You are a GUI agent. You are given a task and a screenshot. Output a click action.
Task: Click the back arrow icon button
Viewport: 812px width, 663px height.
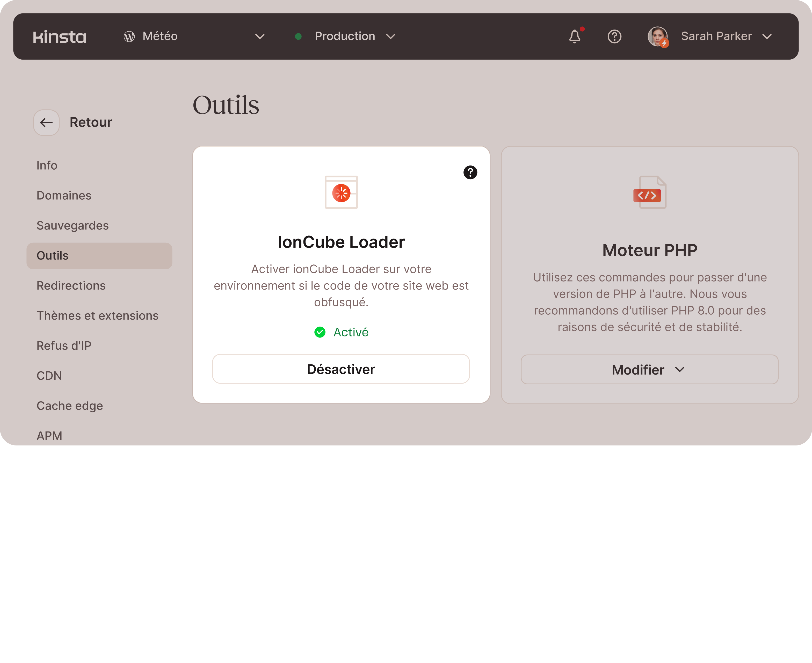click(46, 122)
